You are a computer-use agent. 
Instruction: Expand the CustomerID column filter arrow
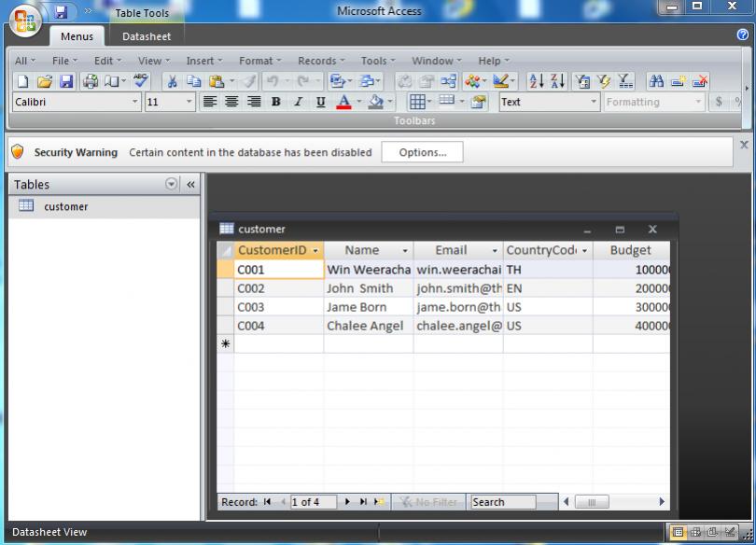(x=315, y=251)
